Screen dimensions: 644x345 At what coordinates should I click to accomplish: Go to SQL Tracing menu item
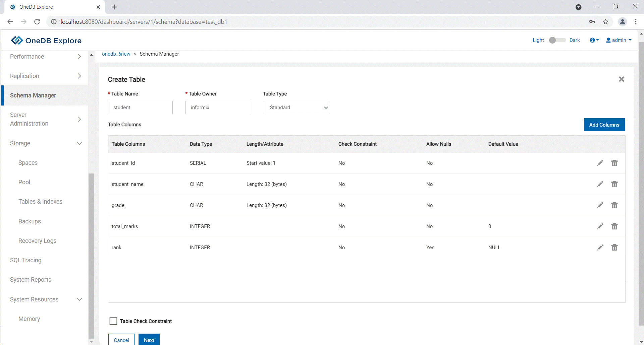pyautogui.click(x=26, y=260)
